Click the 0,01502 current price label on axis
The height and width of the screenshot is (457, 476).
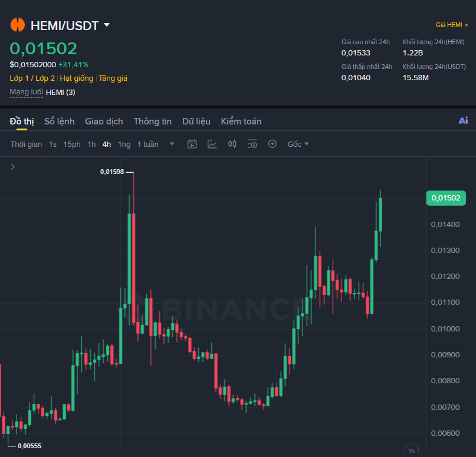click(x=446, y=198)
